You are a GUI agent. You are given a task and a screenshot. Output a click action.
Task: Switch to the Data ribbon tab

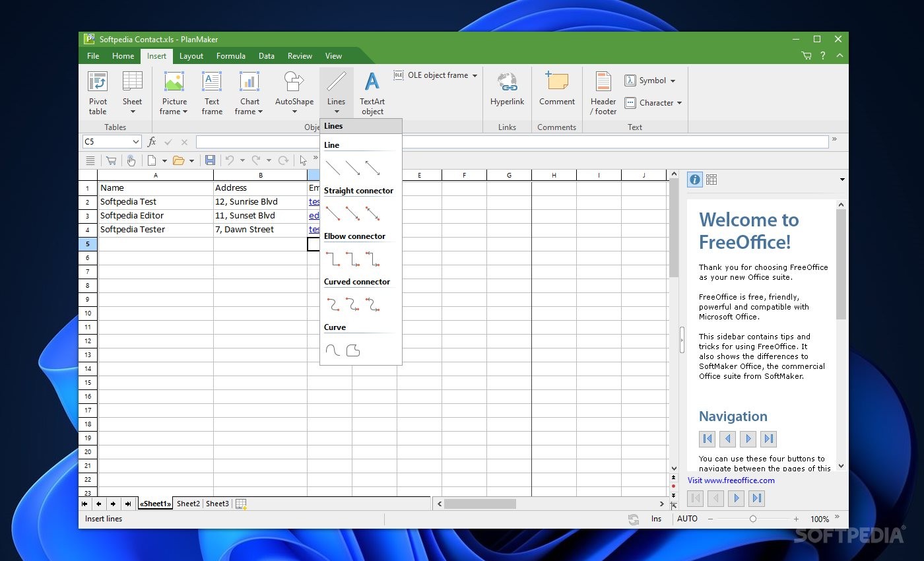click(267, 56)
